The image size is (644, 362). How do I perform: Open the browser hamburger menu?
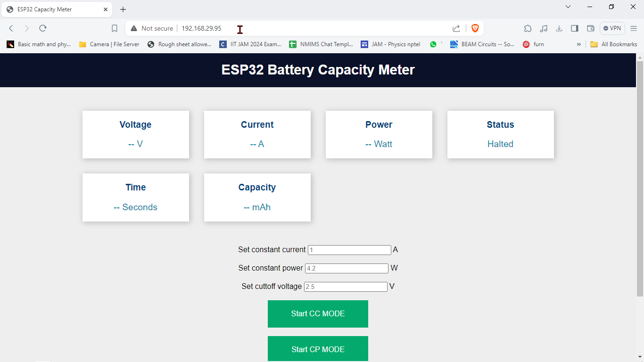[634, 28]
